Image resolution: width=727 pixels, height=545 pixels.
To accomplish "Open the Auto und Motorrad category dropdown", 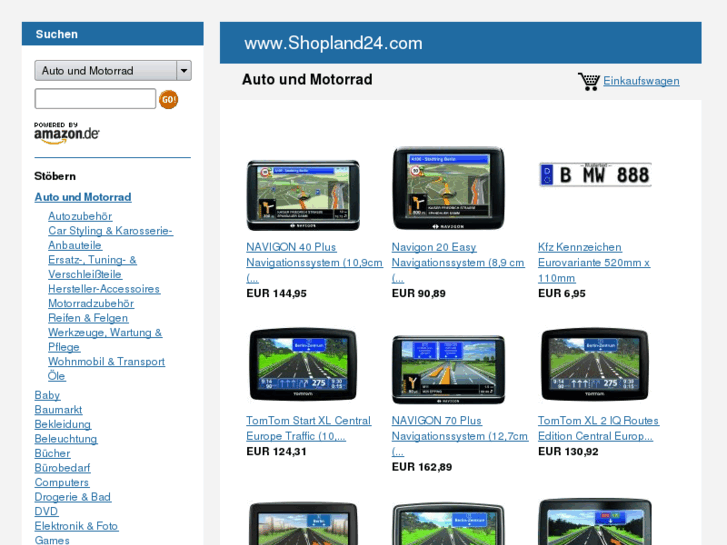I will click(113, 71).
